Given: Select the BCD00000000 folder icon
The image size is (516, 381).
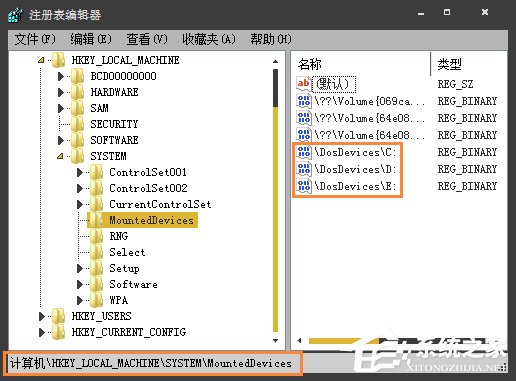Looking at the screenshot, I should point(78,76).
